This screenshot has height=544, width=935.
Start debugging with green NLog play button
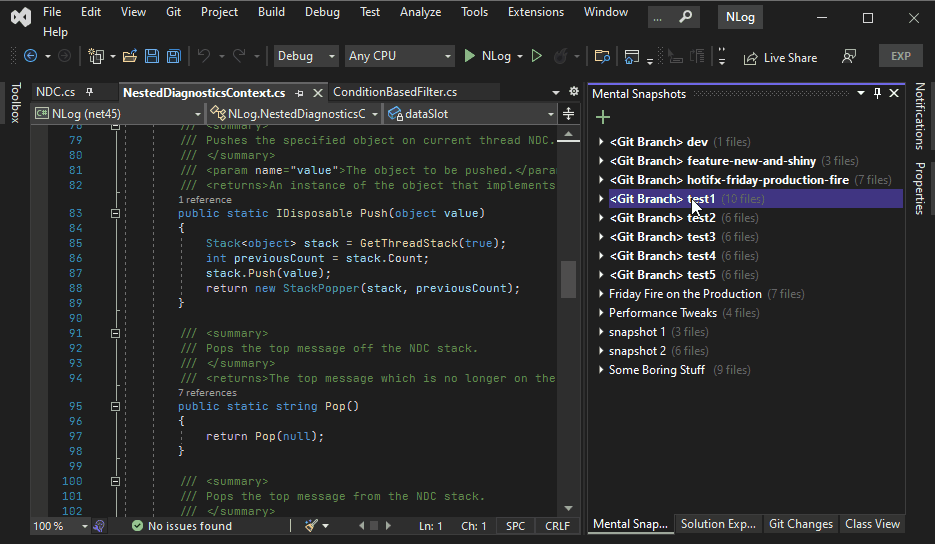coord(487,56)
